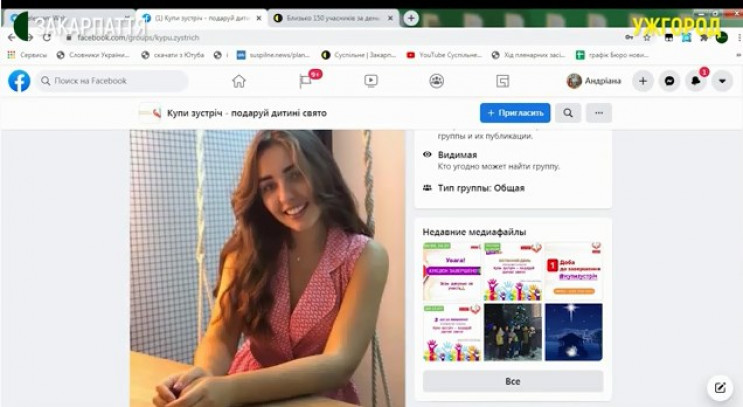
Task: Open the media thumbnail with colorful hands, top row
Action: (513, 271)
